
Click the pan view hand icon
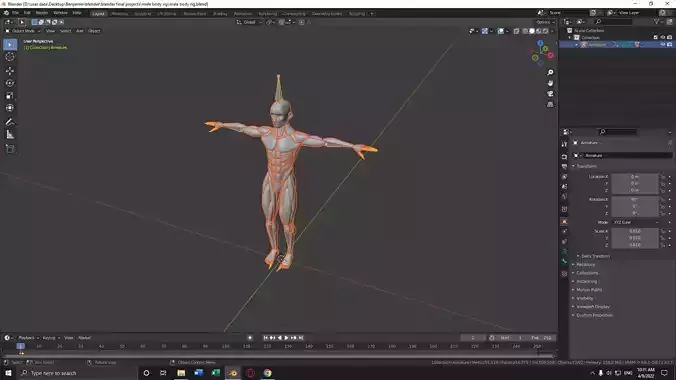pos(550,83)
